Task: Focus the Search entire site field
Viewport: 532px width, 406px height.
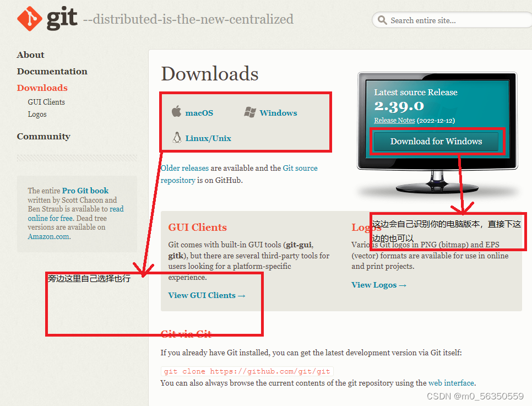Action: pos(452,20)
